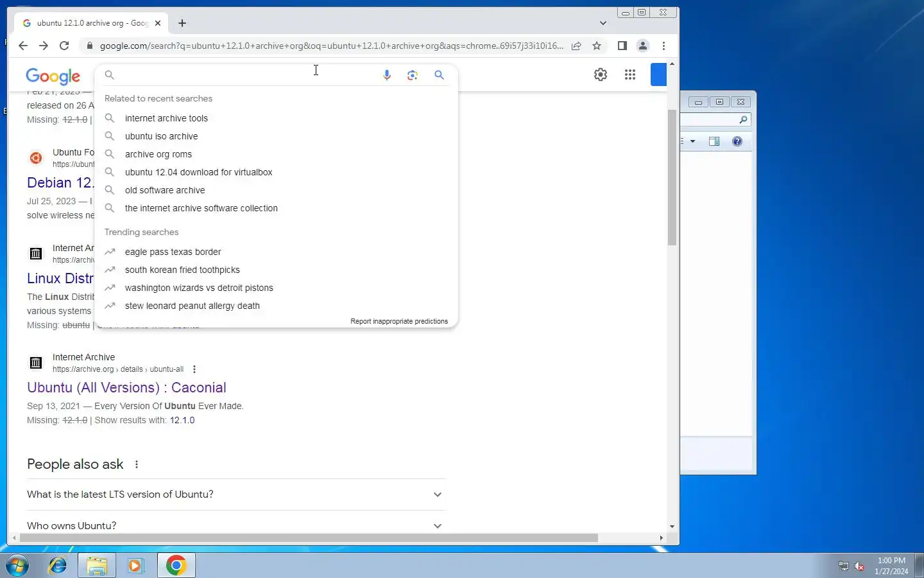Viewport: 924px width, 578px height.
Task: Open Ubuntu (All Versions) : Caconial result
Action: [x=126, y=387]
